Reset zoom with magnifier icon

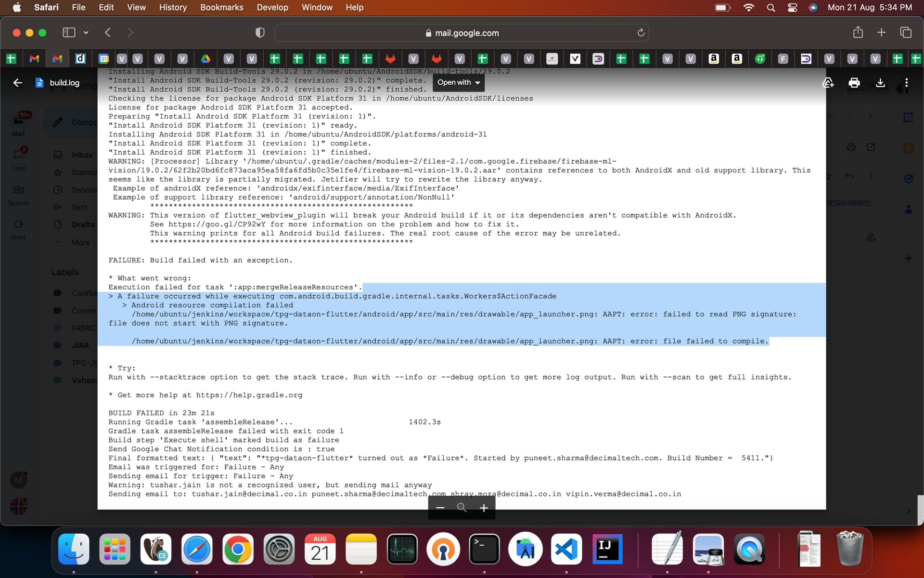tap(462, 508)
